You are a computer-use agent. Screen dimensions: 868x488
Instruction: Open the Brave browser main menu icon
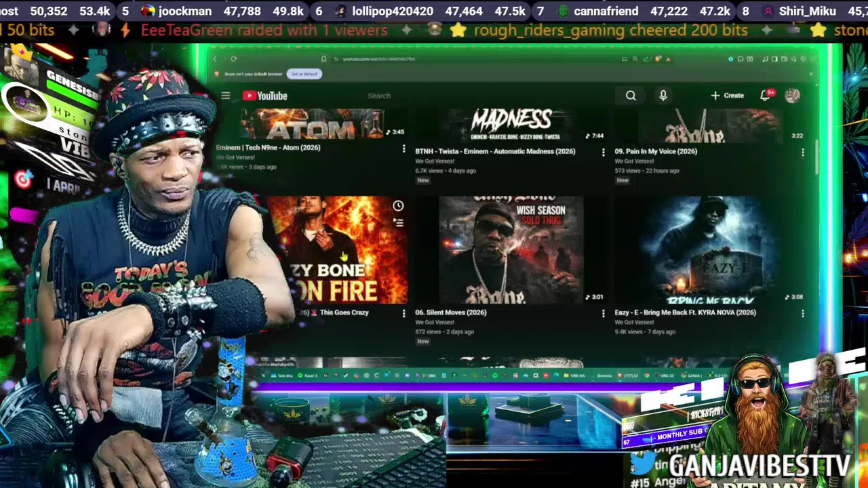(812, 59)
